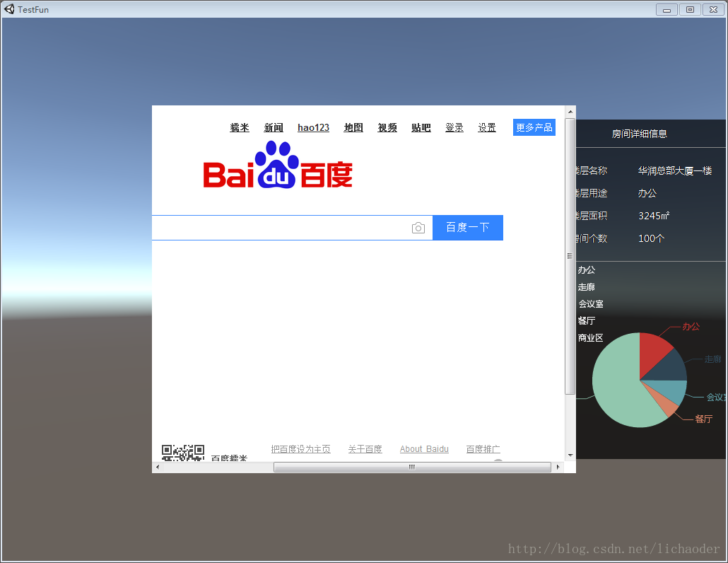Screen dimensions: 728x563
Task: Click the red 办公 pie slice
Action: (x=653, y=353)
